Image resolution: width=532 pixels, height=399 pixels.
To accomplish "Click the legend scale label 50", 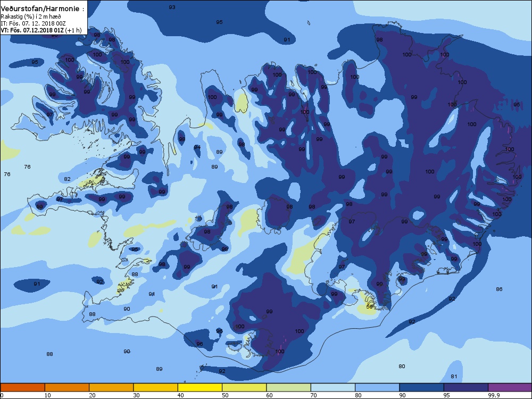I will (225, 395).
